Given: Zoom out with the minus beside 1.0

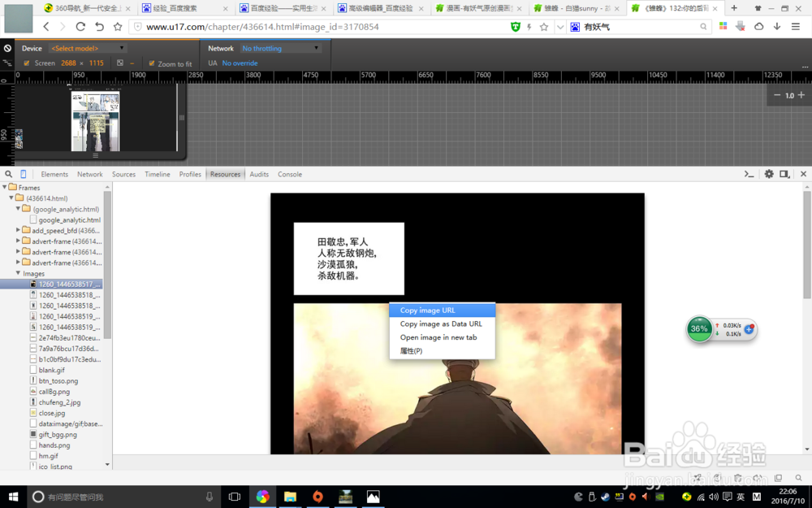Looking at the screenshot, I should click(777, 95).
